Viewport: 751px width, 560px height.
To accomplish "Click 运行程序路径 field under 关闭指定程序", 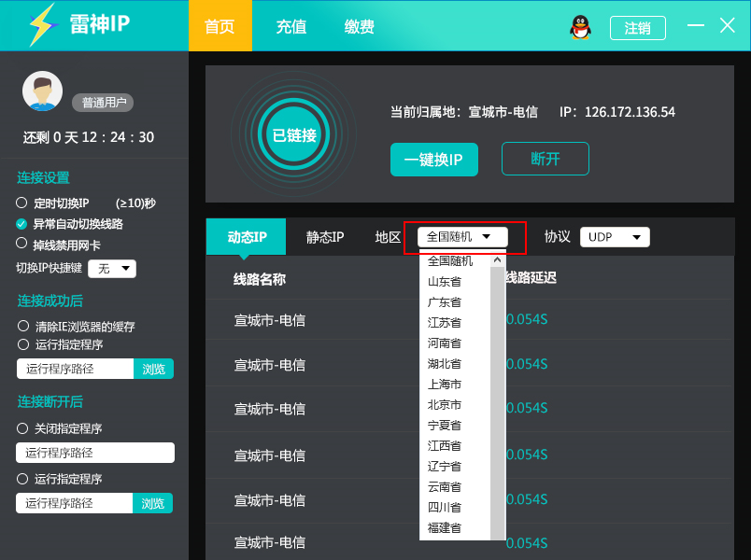I will coord(95,453).
